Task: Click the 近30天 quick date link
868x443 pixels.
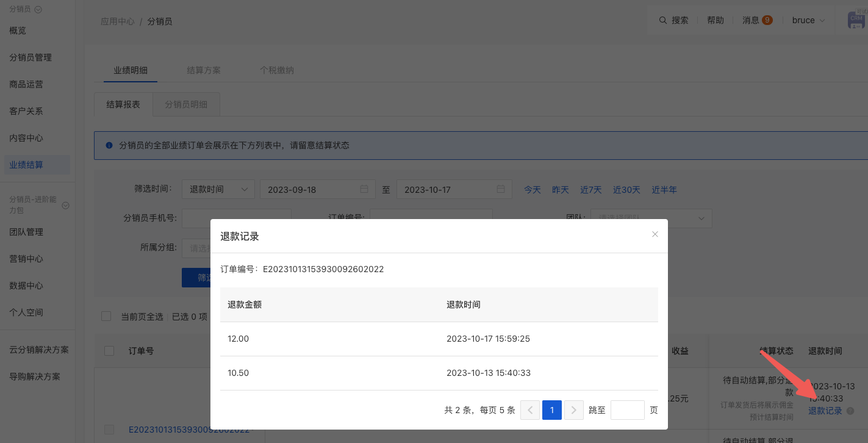Action: point(627,190)
